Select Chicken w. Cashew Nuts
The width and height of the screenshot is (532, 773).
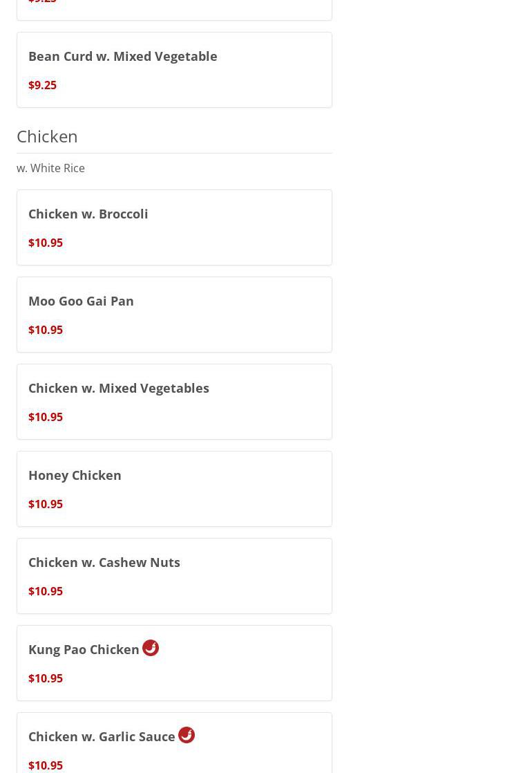[104, 562]
